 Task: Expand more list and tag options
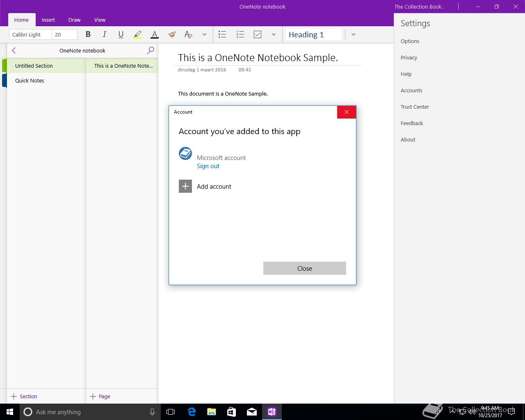(x=274, y=34)
